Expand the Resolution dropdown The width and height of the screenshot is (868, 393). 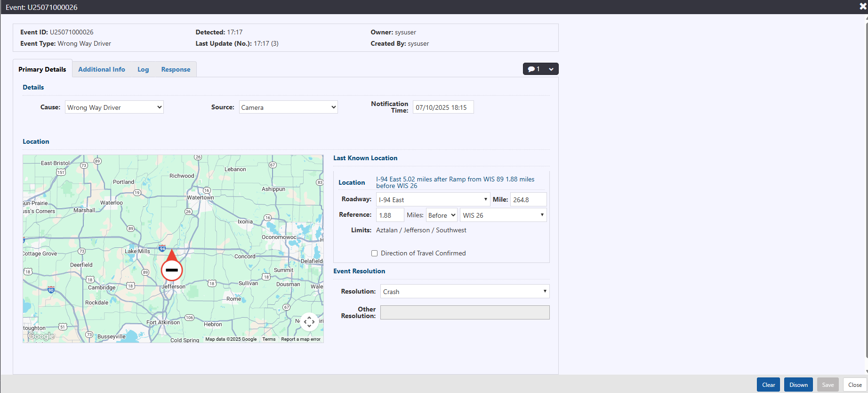[x=464, y=292]
